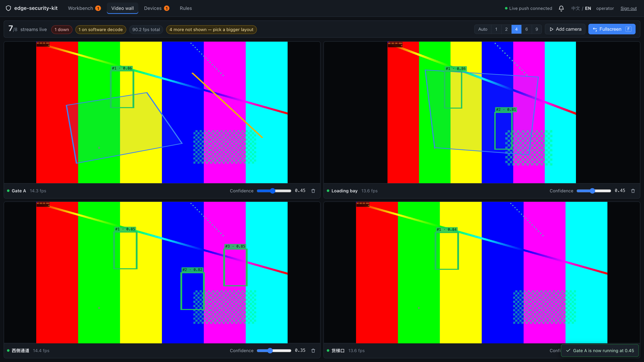Click the '7/8 streams live' counter
644x362 pixels.
(27, 29)
